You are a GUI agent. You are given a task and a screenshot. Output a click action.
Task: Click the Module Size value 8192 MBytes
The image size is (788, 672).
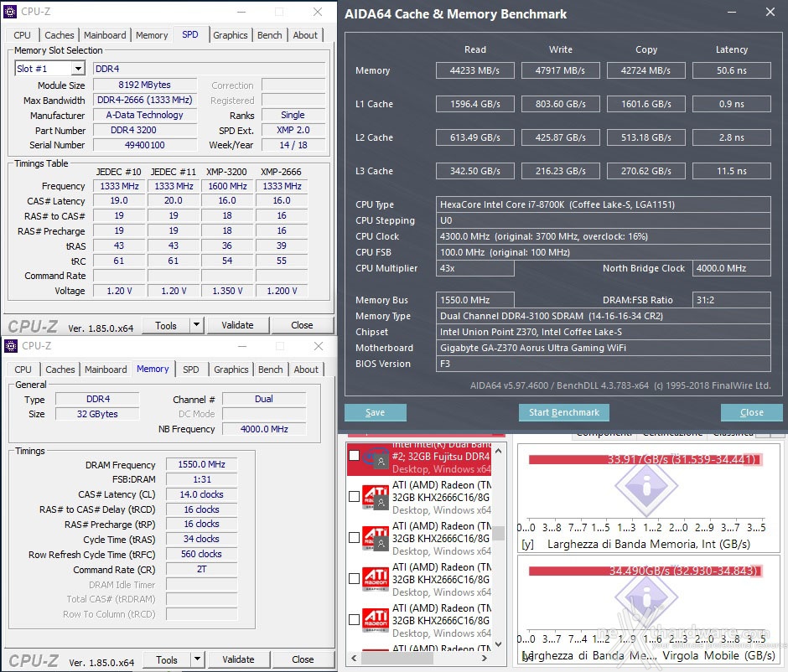point(145,85)
